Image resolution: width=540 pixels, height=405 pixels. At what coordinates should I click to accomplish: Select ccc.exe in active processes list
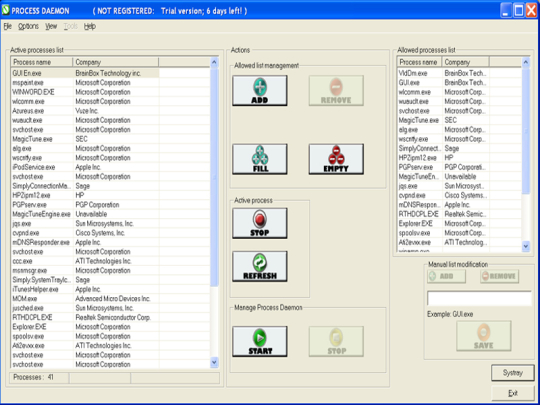click(x=111, y=261)
